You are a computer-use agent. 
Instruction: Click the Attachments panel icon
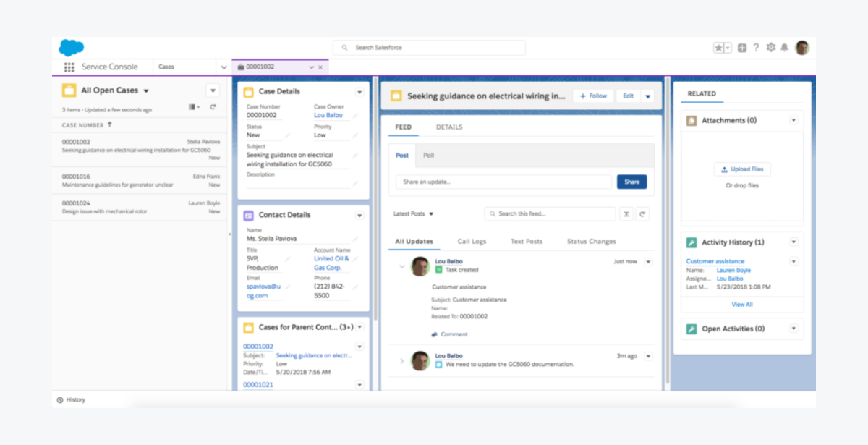(x=692, y=121)
